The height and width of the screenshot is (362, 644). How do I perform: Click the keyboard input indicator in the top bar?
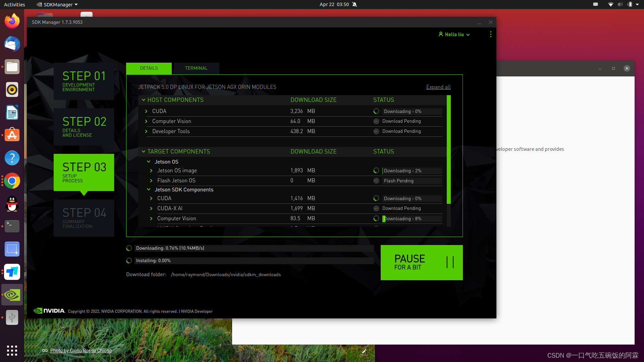tap(595, 4)
